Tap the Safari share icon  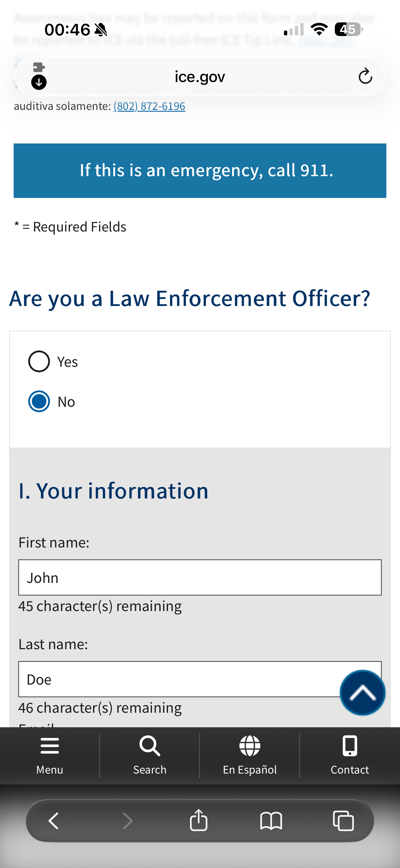199,820
